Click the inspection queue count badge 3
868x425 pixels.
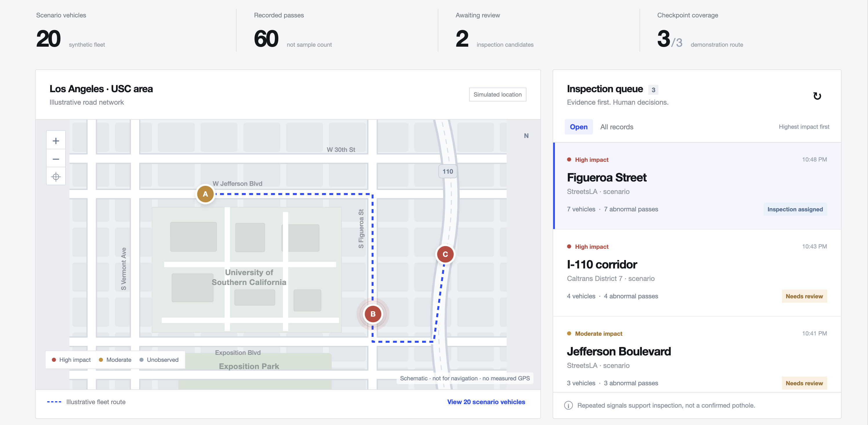tap(653, 90)
